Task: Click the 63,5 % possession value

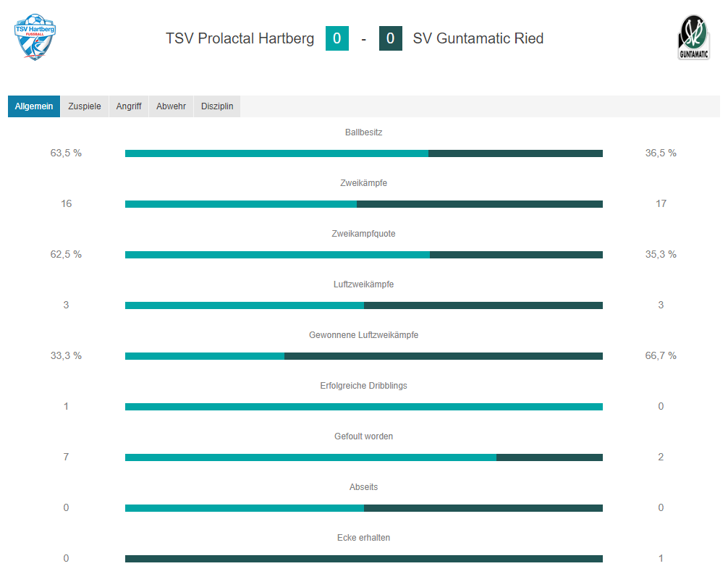Action: (66, 153)
